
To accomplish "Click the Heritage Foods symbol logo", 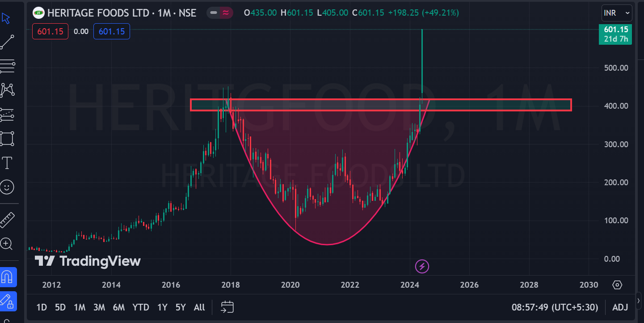I will [x=39, y=13].
